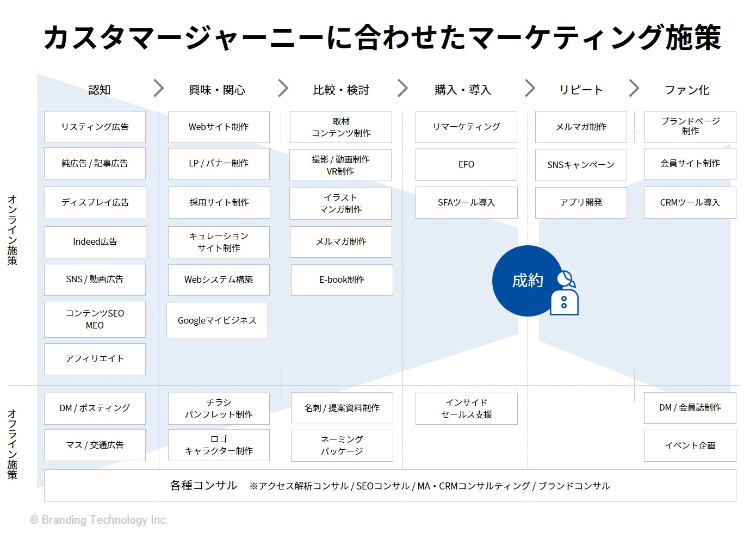This screenshot has height=533, width=756.
Task: Click the オフライン施策 vertical label
Action: pos(13,444)
